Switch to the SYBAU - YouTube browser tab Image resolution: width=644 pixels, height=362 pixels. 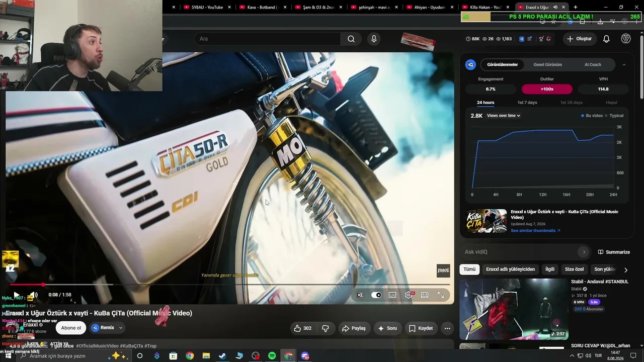pos(207,7)
